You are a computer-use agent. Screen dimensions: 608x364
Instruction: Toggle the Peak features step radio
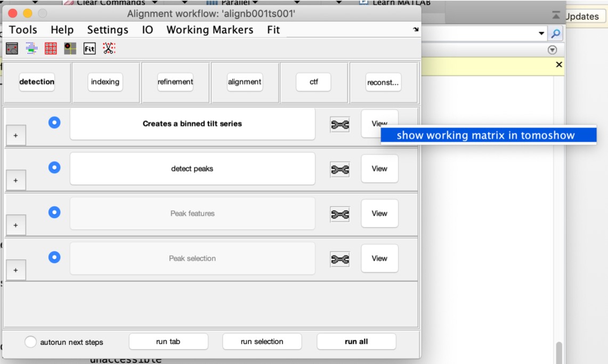(54, 212)
